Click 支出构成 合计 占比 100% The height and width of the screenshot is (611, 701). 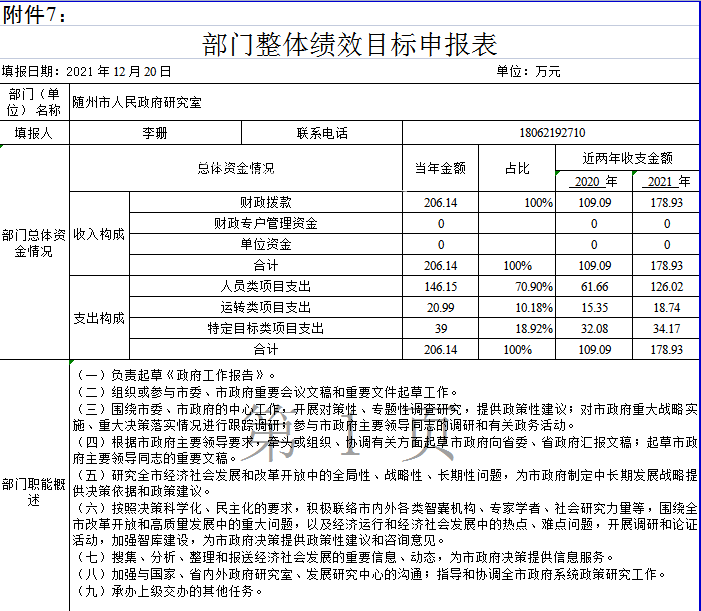[517, 350]
